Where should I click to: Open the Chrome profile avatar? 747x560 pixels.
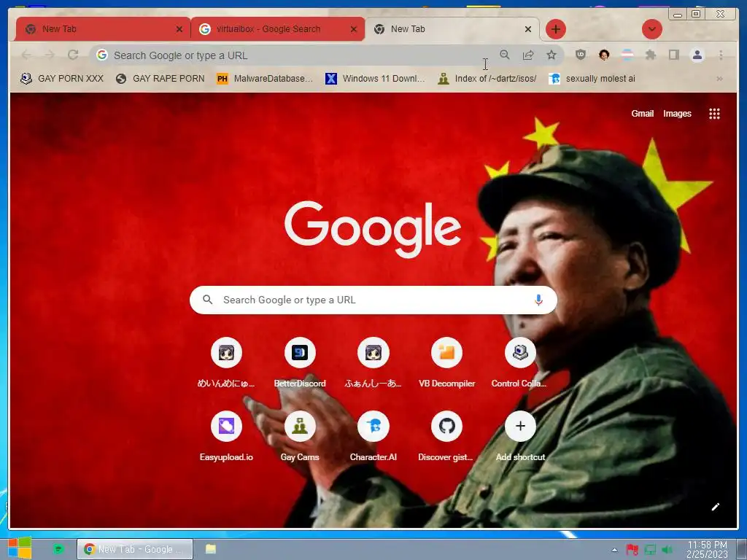[697, 55]
